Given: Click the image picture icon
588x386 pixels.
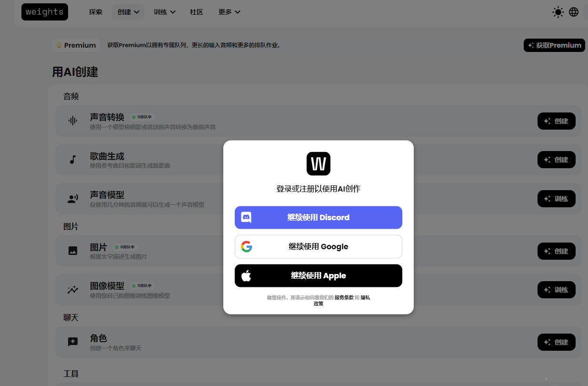Looking at the screenshot, I should tap(72, 251).
